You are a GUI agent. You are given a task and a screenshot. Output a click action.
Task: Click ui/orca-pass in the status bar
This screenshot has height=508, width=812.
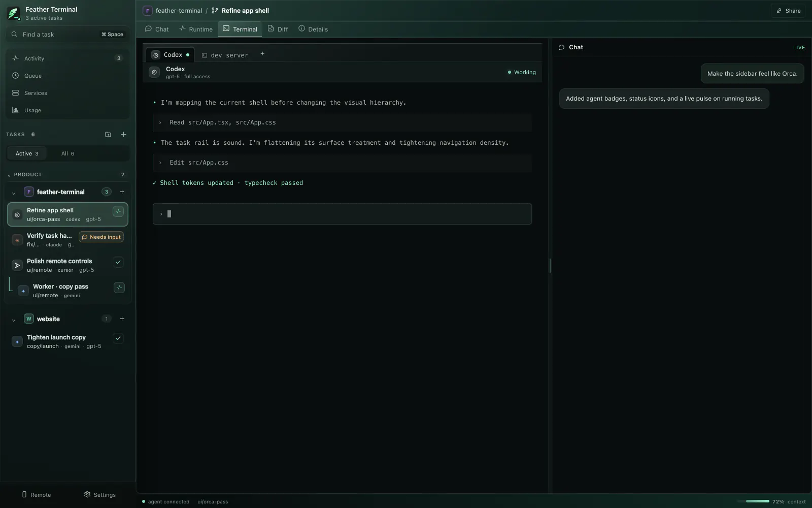pos(213,502)
